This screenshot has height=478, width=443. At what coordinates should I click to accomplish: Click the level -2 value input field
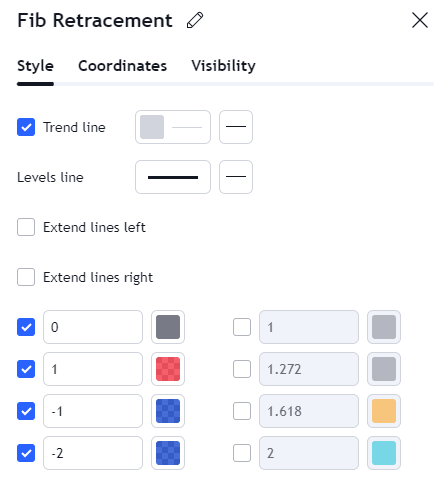pos(93,453)
